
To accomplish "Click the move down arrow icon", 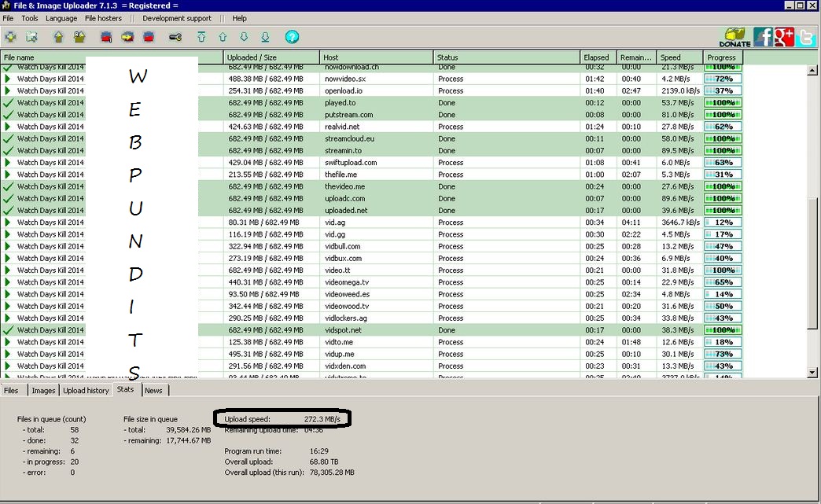I will (244, 37).
